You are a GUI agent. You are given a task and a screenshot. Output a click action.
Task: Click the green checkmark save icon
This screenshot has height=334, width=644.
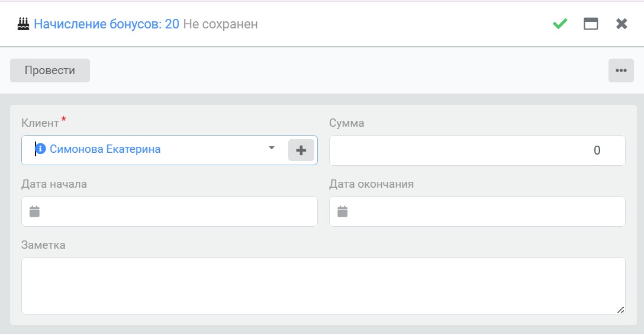560,24
